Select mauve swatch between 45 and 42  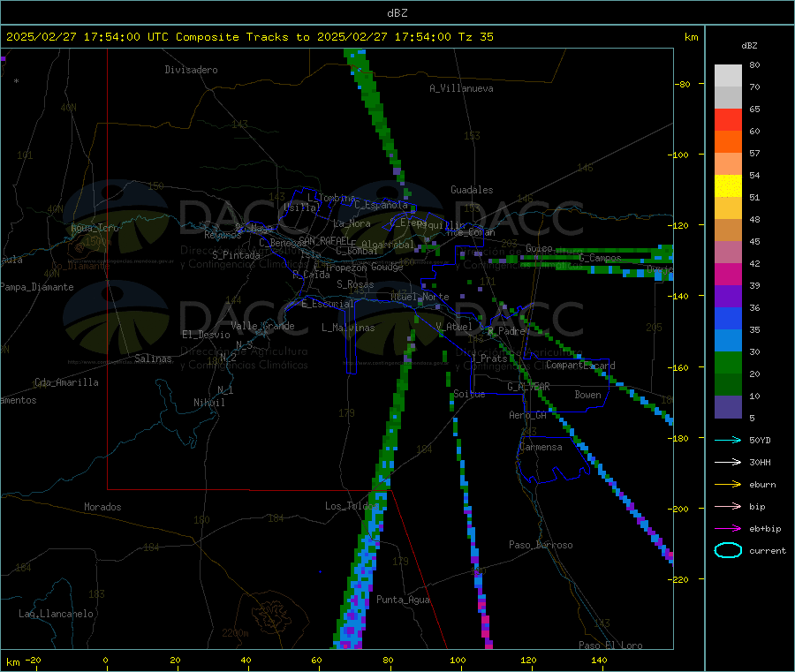728,252
